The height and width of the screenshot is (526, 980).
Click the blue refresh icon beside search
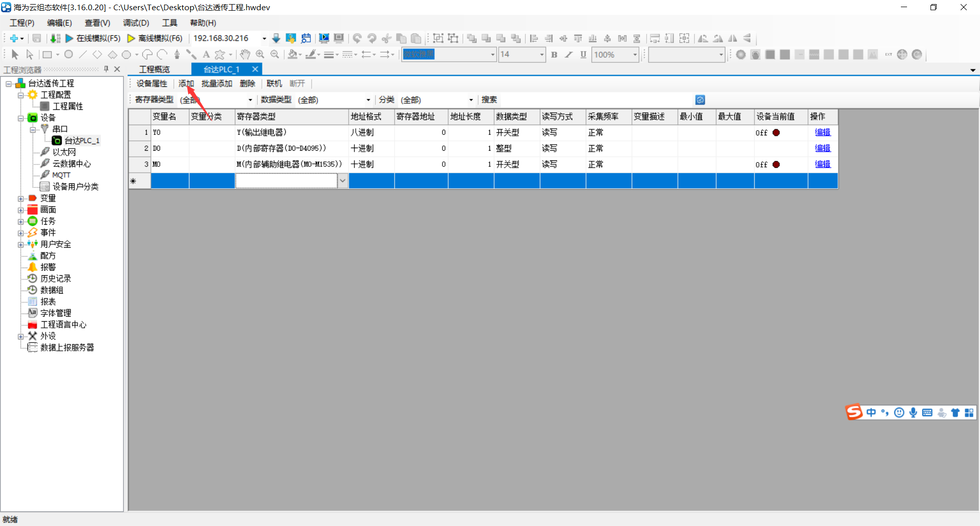click(x=700, y=100)
